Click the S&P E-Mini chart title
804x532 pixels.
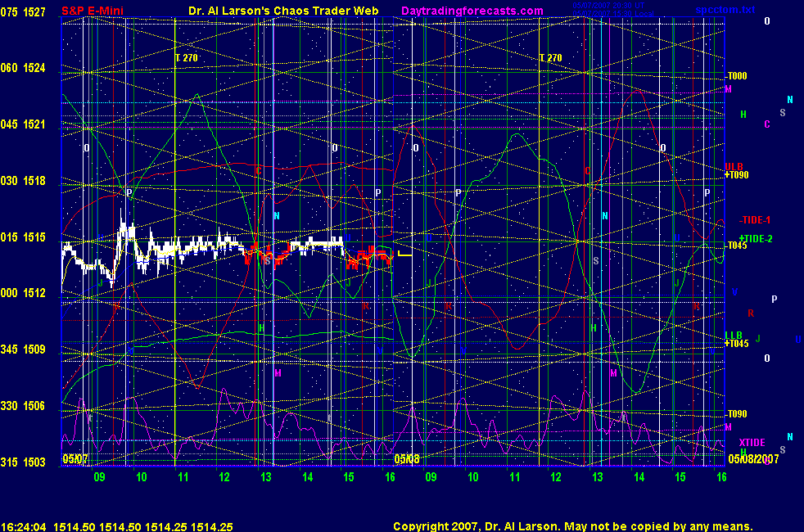(93, 11)
